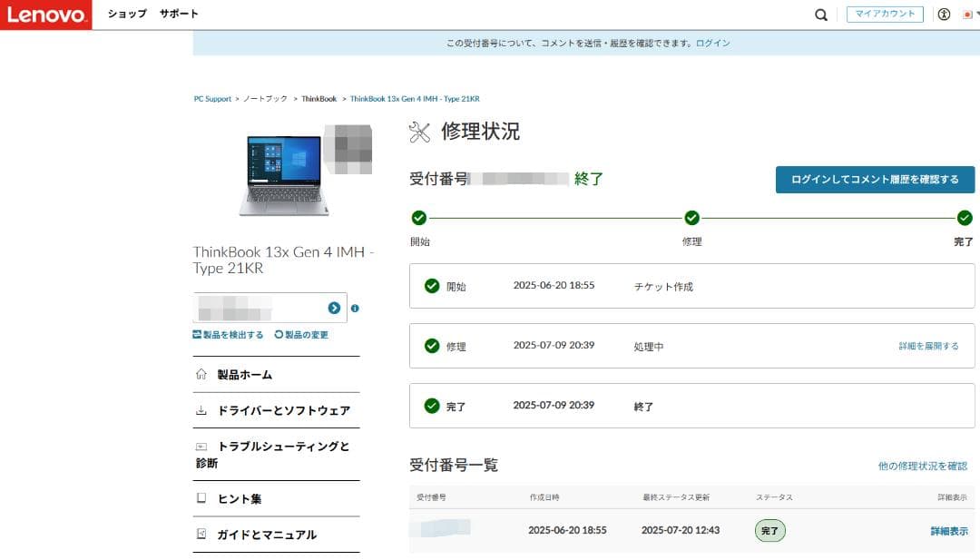Screen dimensions: 980x560
Task: Click the accessibility icon in the header
Action: click(944, 15)
